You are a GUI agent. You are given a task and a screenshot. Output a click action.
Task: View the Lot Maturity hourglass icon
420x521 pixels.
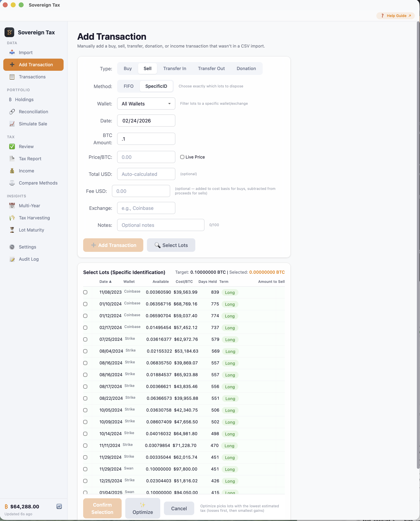[x=12, y=230]
